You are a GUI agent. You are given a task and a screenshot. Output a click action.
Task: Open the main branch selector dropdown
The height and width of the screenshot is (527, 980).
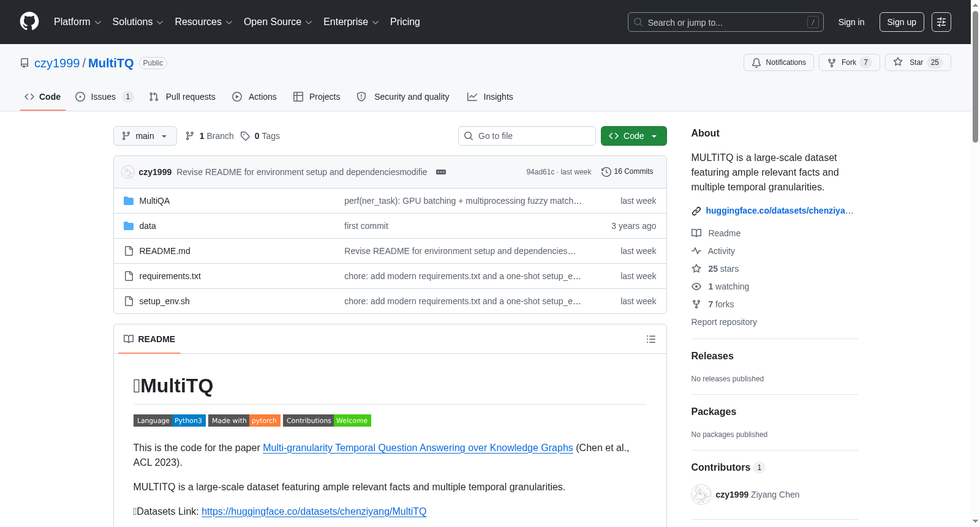145,136
